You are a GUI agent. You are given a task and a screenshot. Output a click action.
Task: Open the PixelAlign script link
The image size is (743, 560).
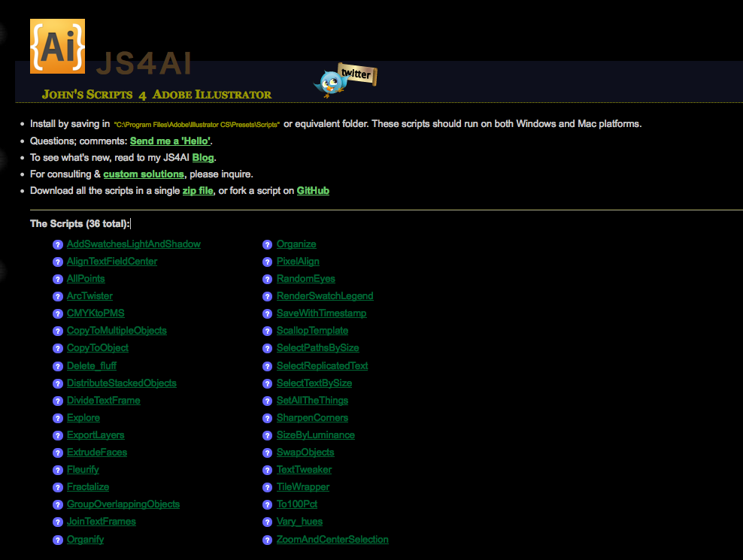coord(298,261)
